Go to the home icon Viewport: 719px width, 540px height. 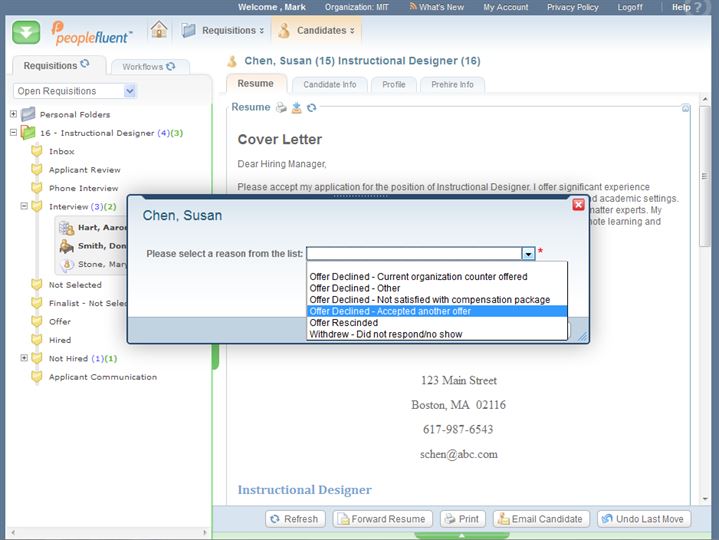pos(159,30)
